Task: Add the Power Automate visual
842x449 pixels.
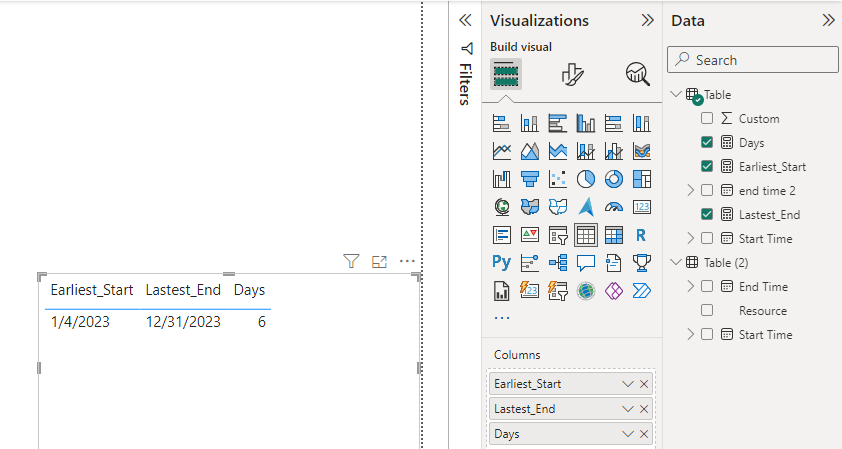Action: point(642,291)
